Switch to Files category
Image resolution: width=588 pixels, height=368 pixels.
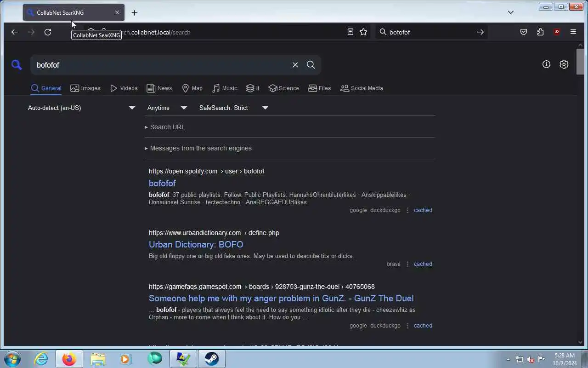(x=320, y=88)
